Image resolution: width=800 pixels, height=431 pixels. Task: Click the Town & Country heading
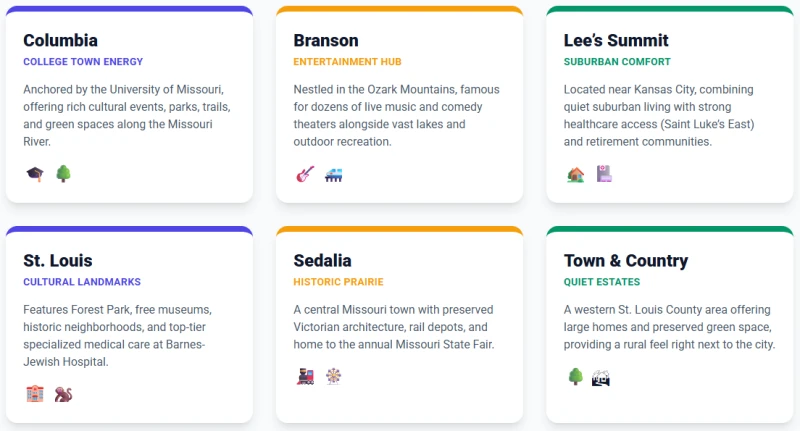point(626,261)
